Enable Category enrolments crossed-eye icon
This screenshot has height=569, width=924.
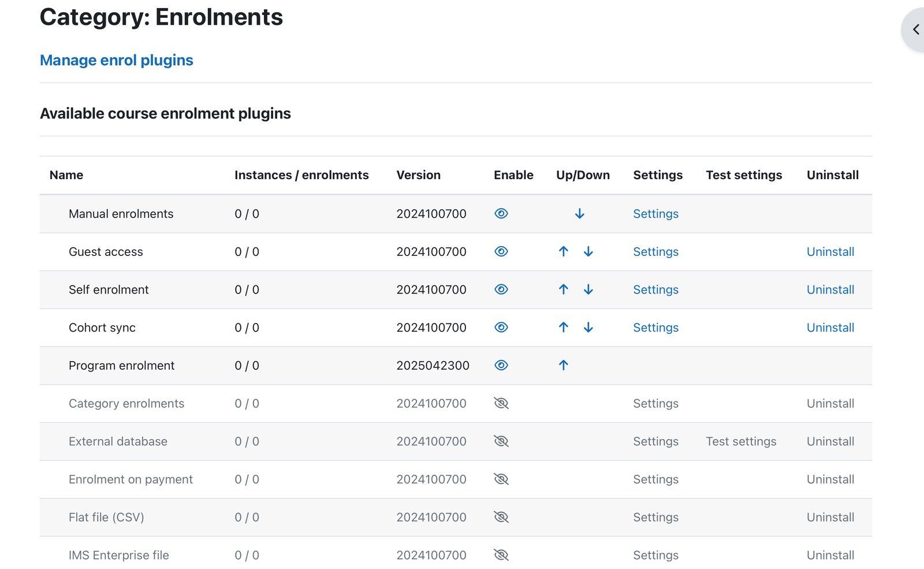coord(501,403)
